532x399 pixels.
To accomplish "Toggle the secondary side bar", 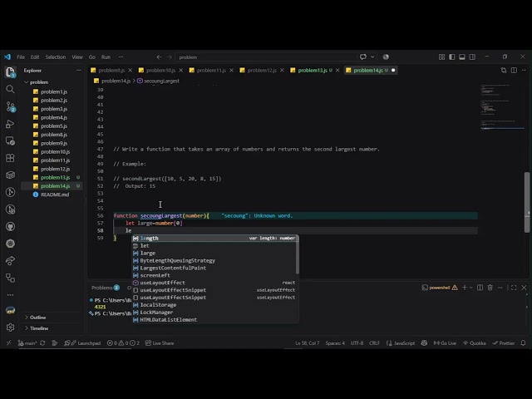I will pyautogui.click(x=472, y=57).
